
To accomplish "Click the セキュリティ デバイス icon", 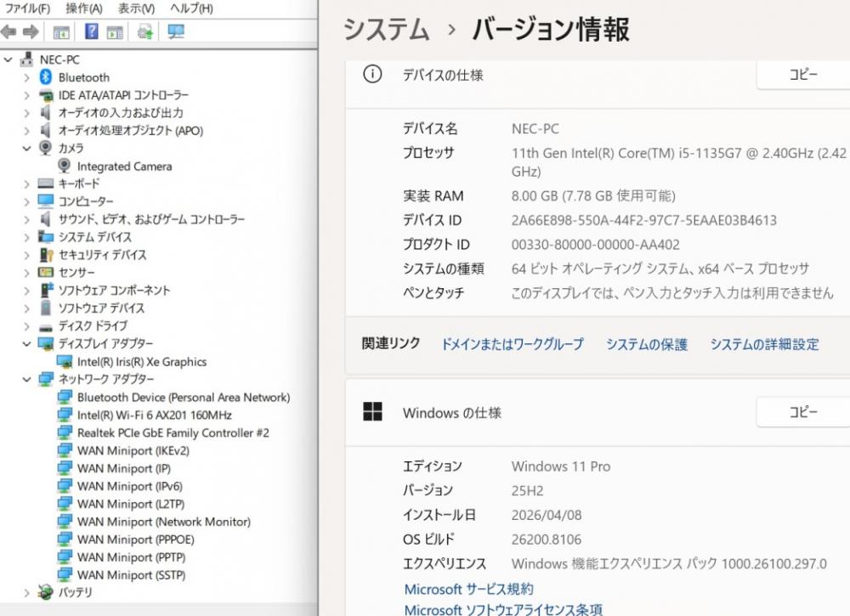I will coord(46,255).
